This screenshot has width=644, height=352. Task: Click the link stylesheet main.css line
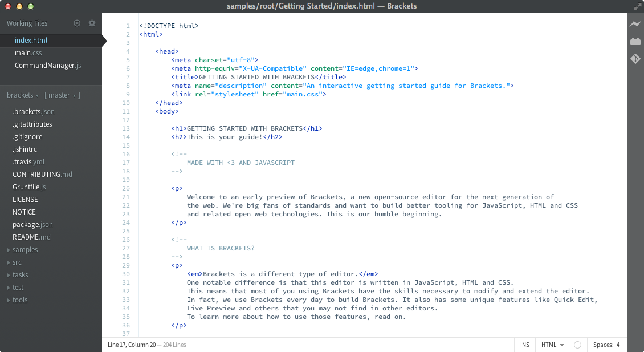249,94
